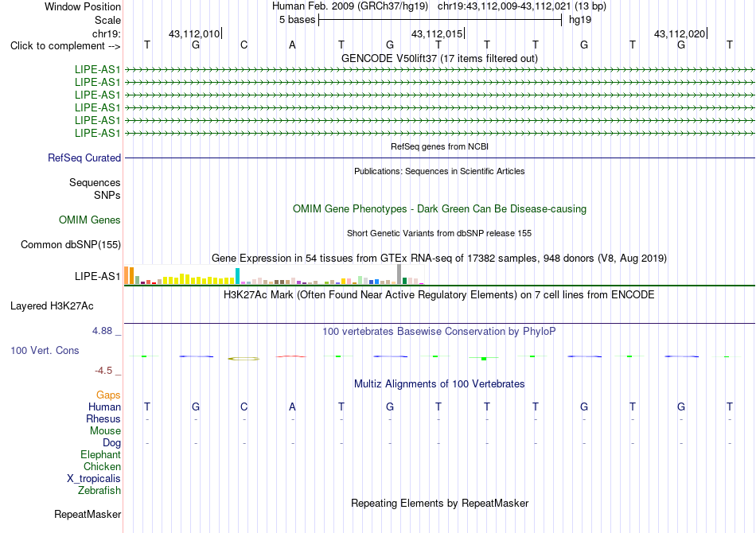Click the '5 bases' scale label
This screenshot has height=533, width=756.
tap(297, 20)
